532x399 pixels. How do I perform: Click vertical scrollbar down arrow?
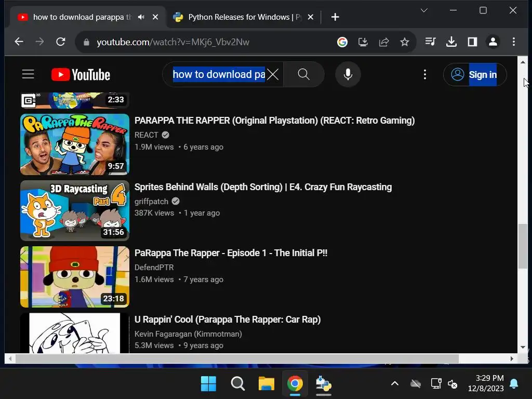[523, 348]
